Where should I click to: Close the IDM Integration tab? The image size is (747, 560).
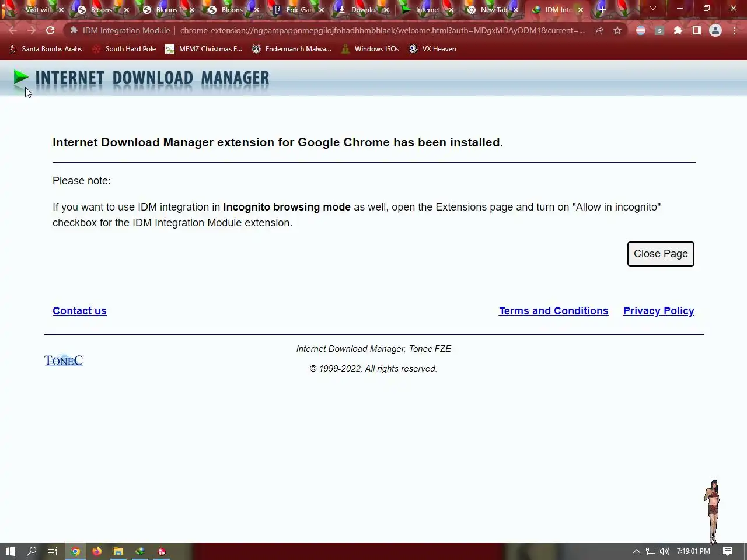[x=581, y=10]
